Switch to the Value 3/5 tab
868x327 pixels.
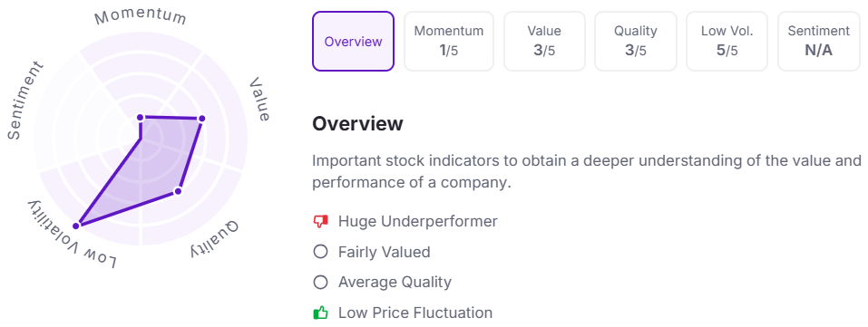[x=544, y=42]
